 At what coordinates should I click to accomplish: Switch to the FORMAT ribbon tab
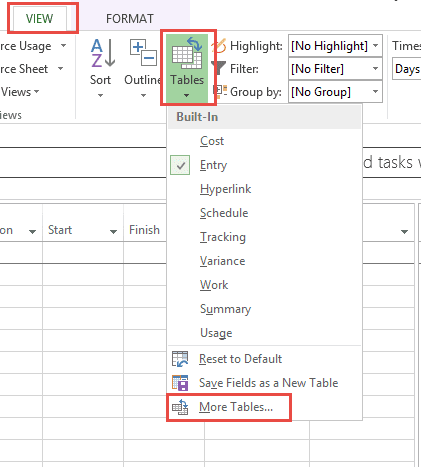[x=130, y=19]
